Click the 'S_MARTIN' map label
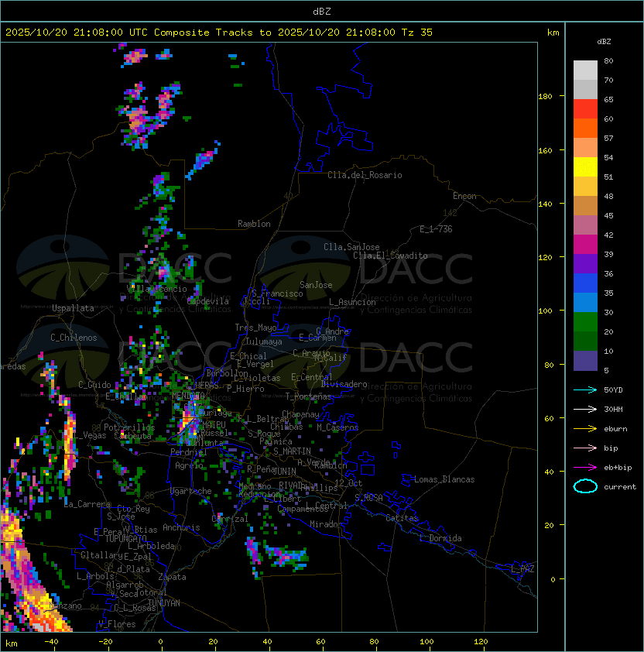This screenshot has width=644, height=652. coord(292,451)
